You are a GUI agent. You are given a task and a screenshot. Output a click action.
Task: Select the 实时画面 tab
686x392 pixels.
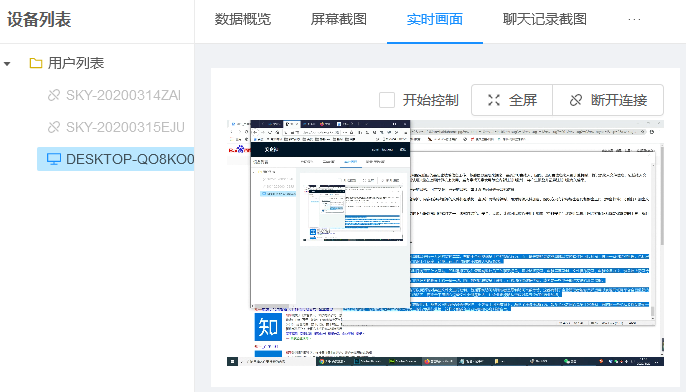435,19
